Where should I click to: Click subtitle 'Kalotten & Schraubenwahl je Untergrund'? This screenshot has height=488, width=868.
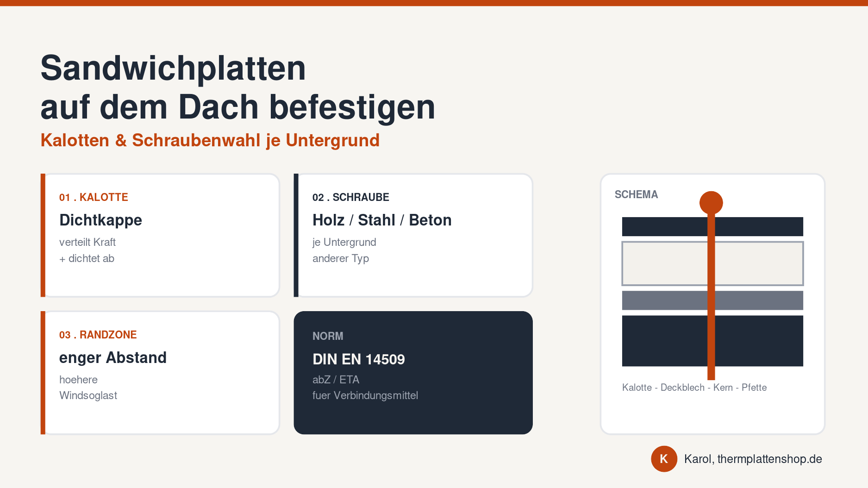[210, 140]
